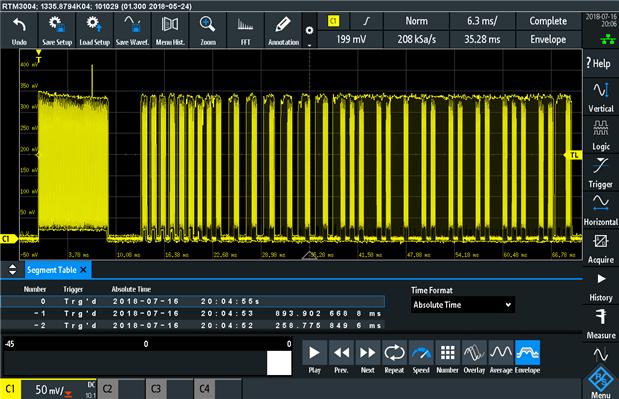Screen dimensions: 619x399
Task: Edit the 199 mV trigger level
Action: coord(351,39)
